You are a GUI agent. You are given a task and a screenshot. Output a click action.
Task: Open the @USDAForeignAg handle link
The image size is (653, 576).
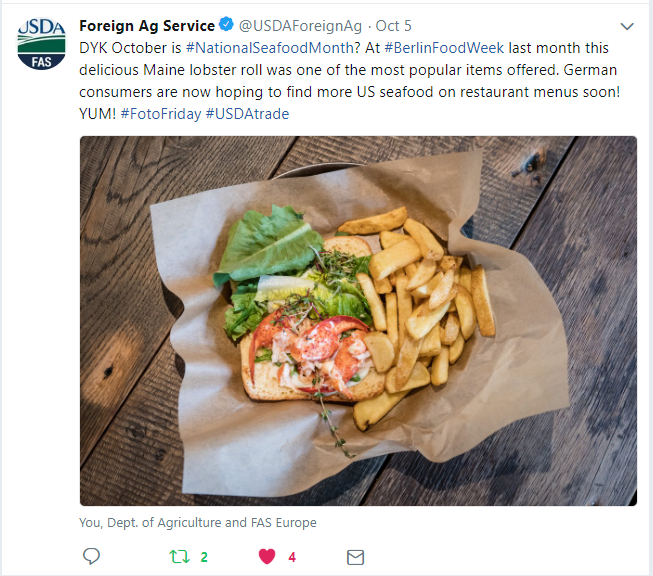[x=300, y=26]
